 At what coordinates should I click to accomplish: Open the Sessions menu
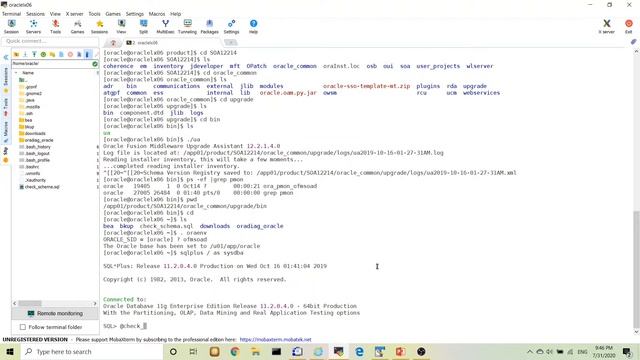35,14
